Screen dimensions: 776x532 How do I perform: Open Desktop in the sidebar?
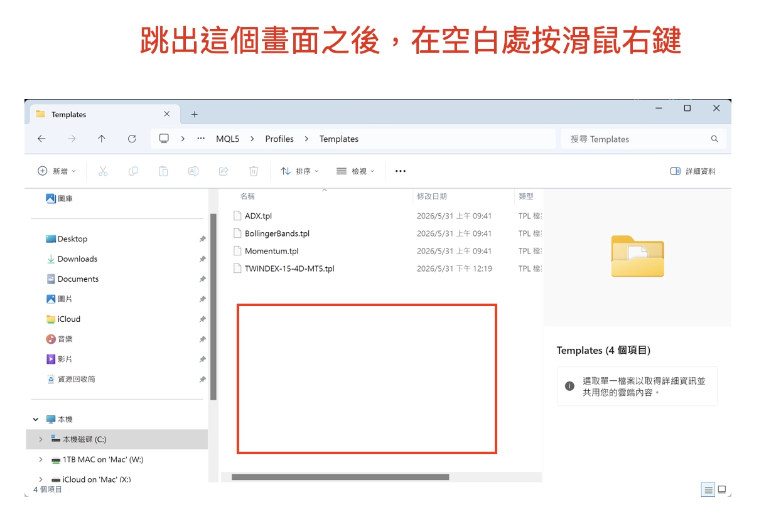click(x=67, y=239)
